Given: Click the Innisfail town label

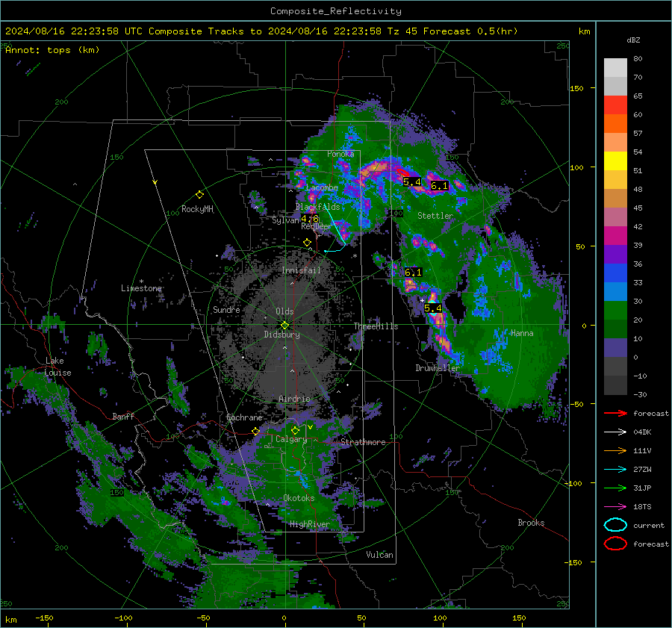Looking at the screenshot, I should [302, 270].
